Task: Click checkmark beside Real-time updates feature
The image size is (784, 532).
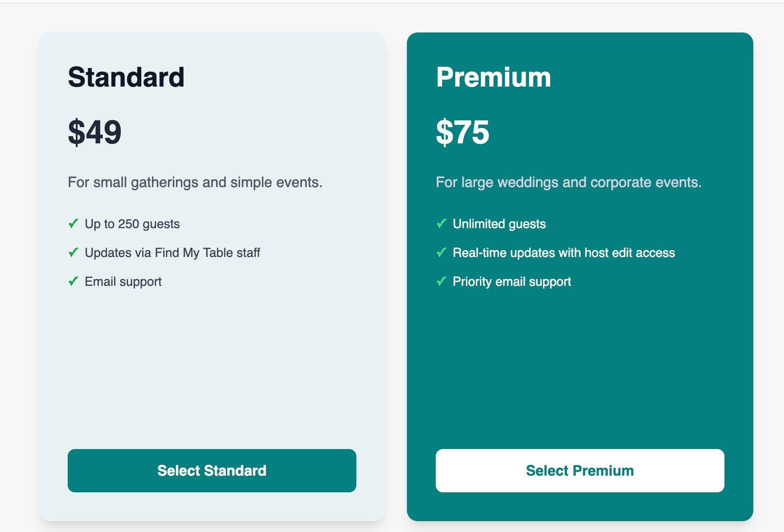Action: (442, 252)
